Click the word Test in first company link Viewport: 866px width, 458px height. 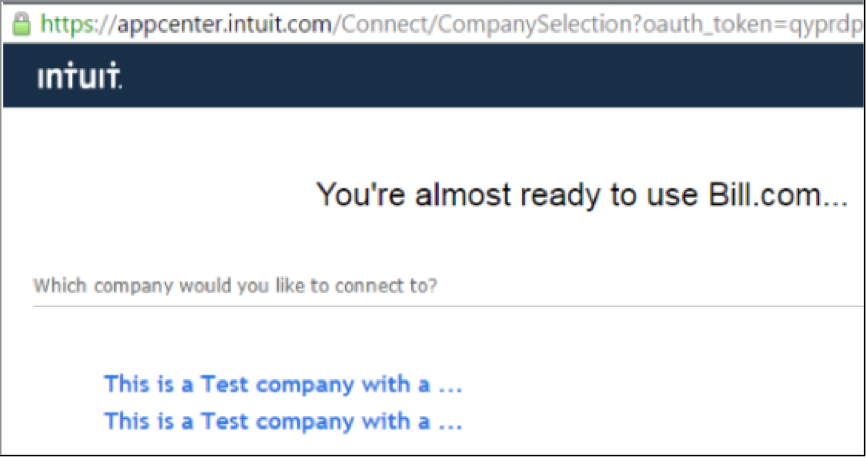point(224,384)
